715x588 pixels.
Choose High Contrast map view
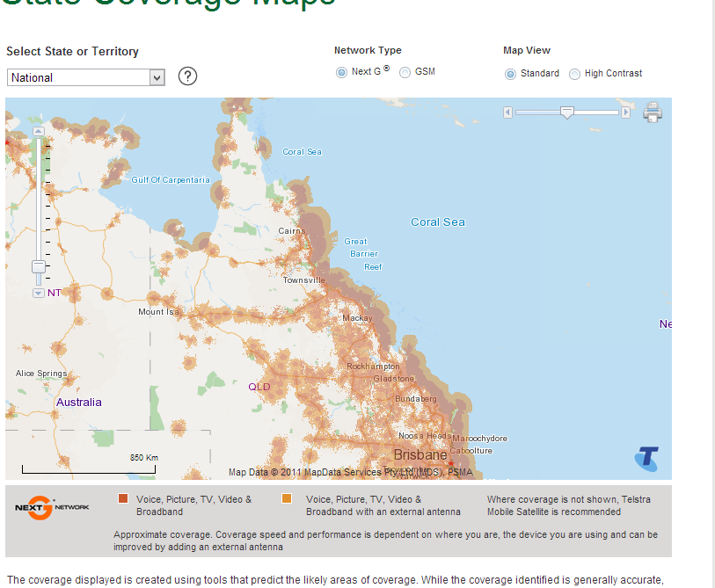(x=574, y=74)
